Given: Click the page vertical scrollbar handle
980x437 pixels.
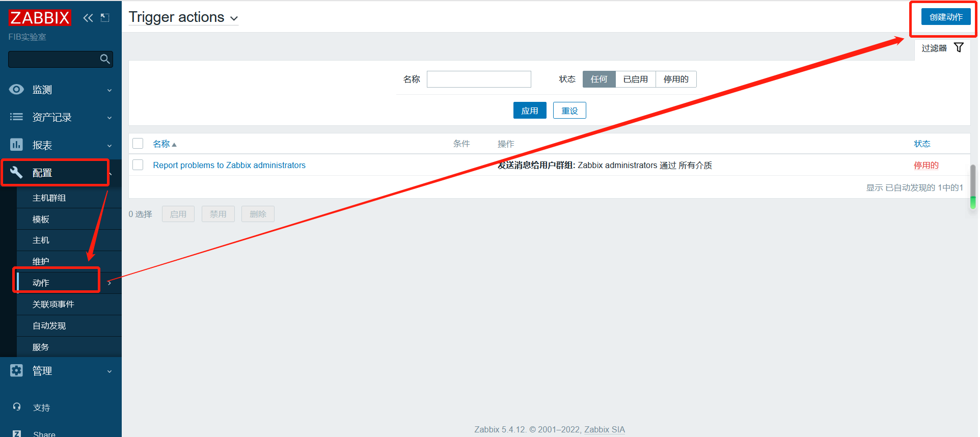Looking at the screenshot, I should pos(973,186).
